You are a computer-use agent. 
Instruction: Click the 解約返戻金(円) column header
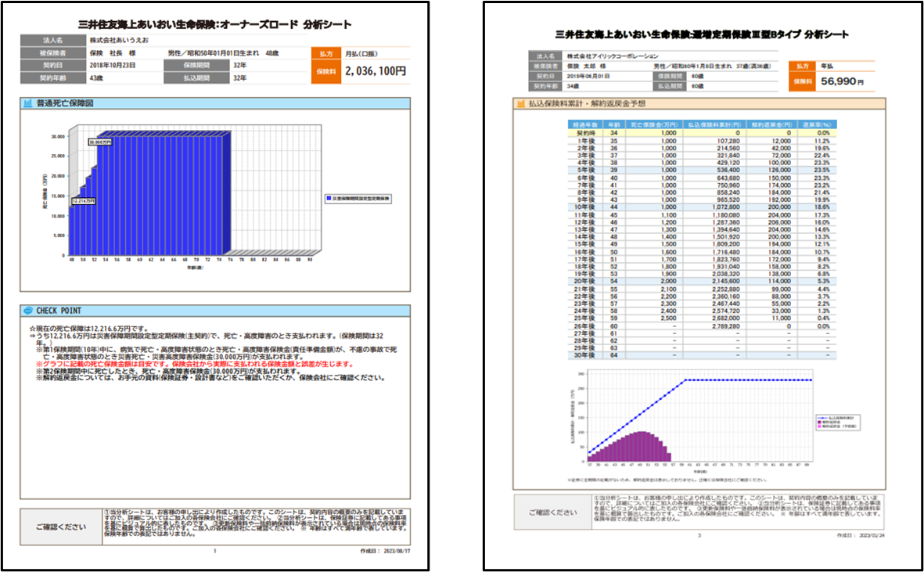pyautogui.click(x=771, y=125)
